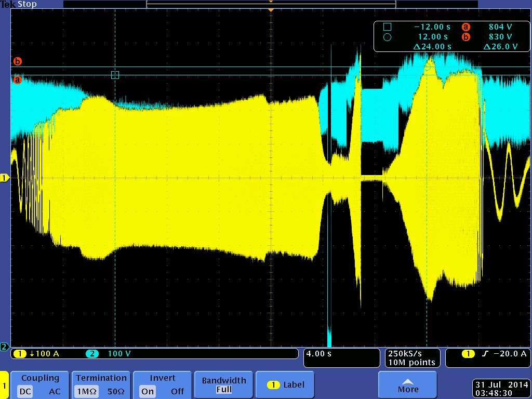The width and height of the screenshot is (532, 399).
Task: Open the Bandwidth Full menu
Action: [223, 385]
